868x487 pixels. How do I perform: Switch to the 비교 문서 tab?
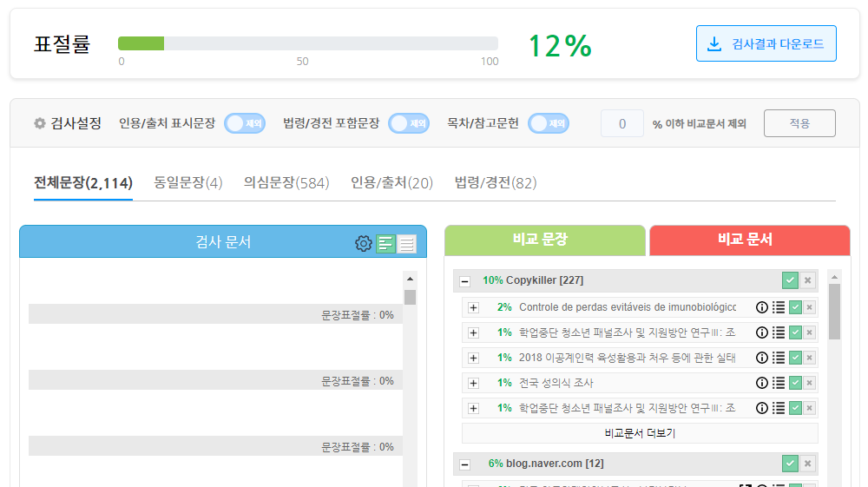(x=750, y=240)
